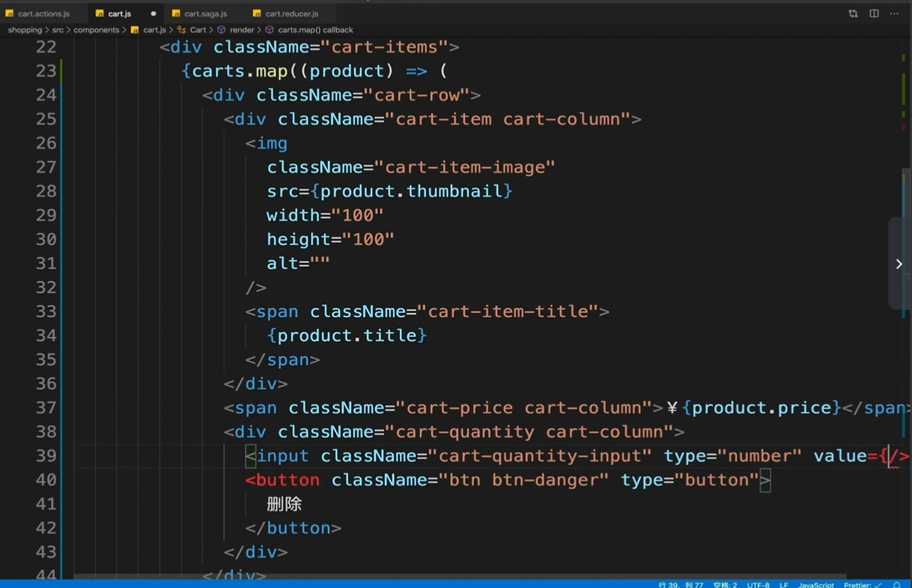
Task: Click width="100" attribute
Action: click(325, 215)
